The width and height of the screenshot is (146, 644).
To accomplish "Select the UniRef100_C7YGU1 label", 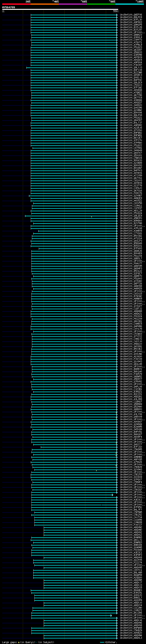I will (x=131, y=233).
